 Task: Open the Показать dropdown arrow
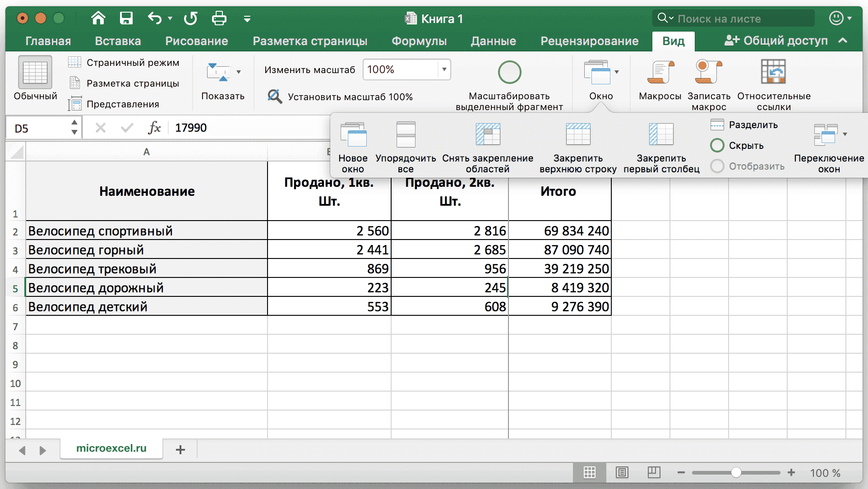point(239,72)
